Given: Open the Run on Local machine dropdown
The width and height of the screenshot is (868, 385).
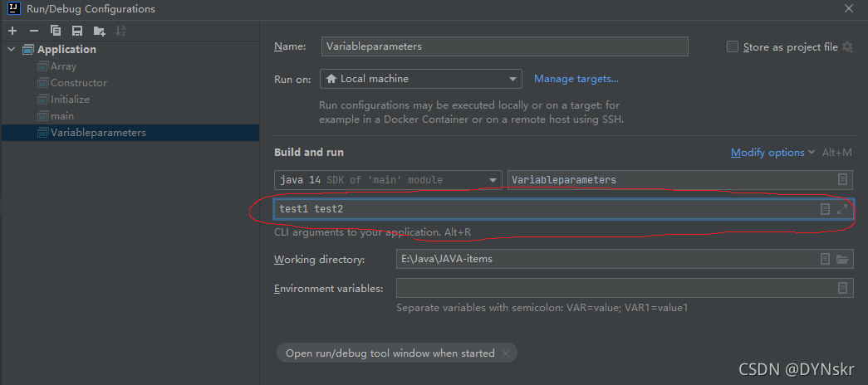Looking at the screenshot, I should click(421, 79).
